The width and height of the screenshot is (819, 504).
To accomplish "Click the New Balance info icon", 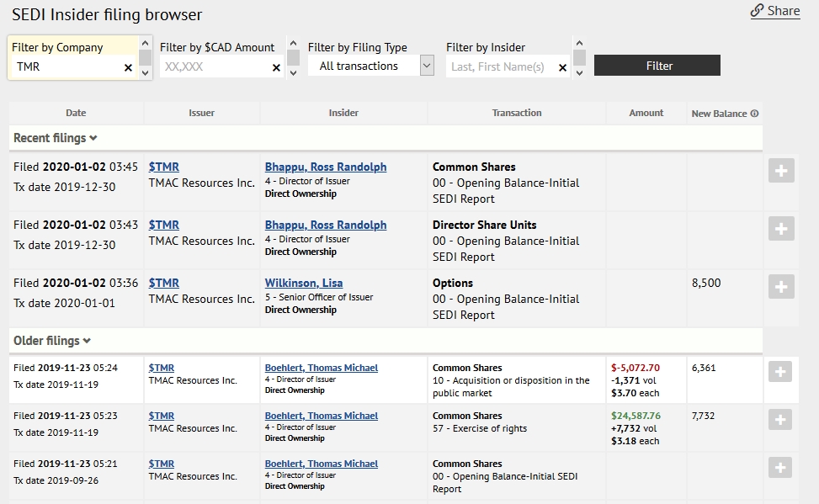I will pyautogui.click(x=755, y=114).
